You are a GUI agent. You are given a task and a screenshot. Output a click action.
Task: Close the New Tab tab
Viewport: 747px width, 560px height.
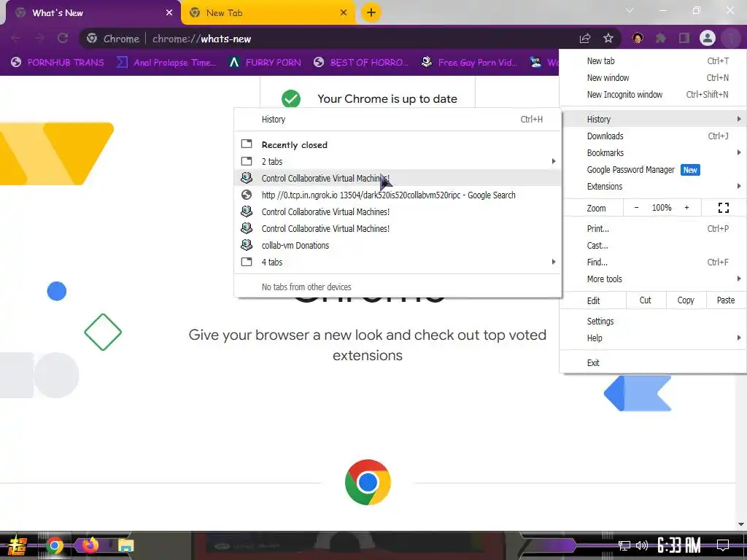click(x=344, y=13)
